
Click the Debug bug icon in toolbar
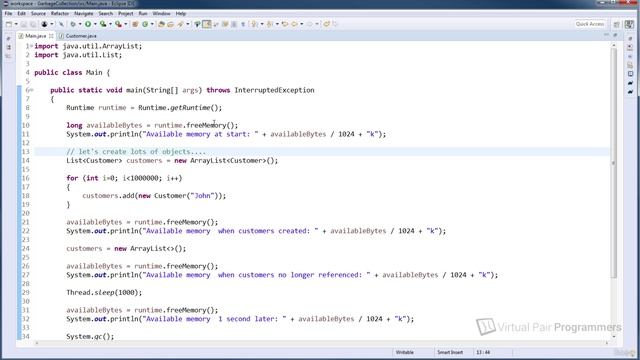point(73,24)
